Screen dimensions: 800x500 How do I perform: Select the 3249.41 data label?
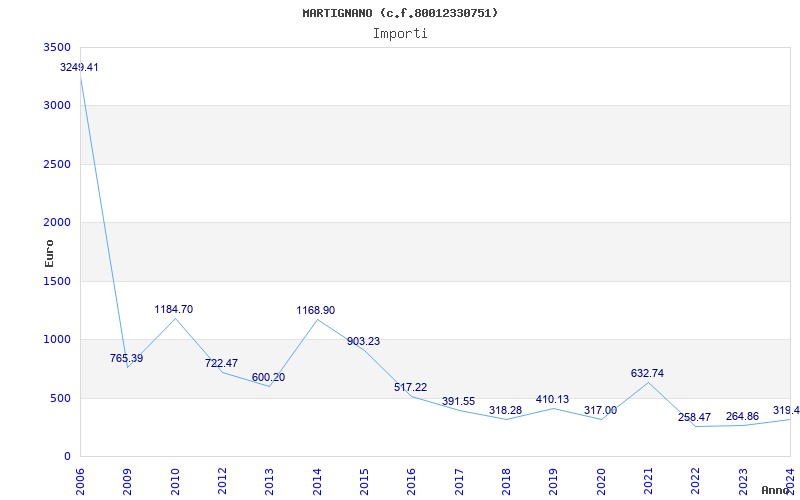[79, 67]
